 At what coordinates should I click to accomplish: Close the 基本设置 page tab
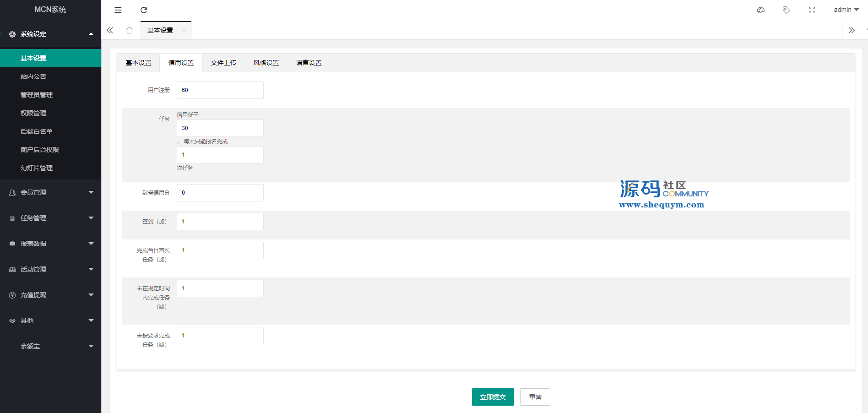tap(184, 31)
